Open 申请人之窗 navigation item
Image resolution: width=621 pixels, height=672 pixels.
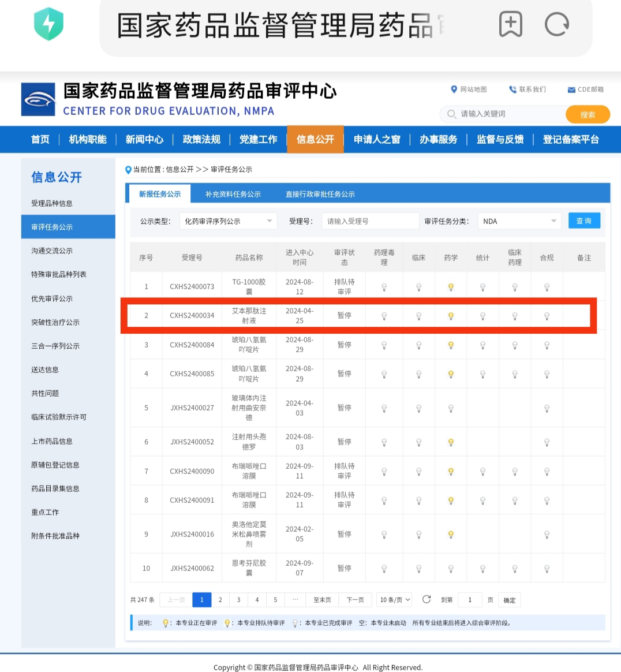[377, 139]
